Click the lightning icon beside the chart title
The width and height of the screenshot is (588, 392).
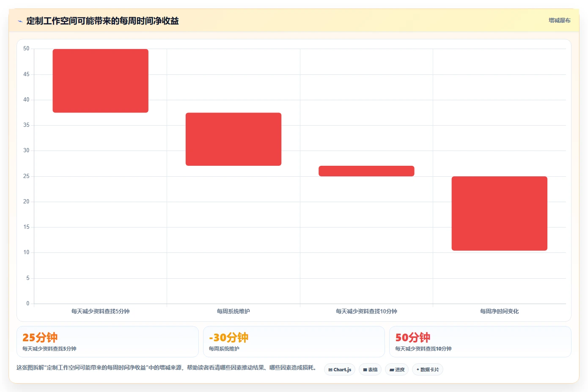pyautogui.click(x=20, y=21)
